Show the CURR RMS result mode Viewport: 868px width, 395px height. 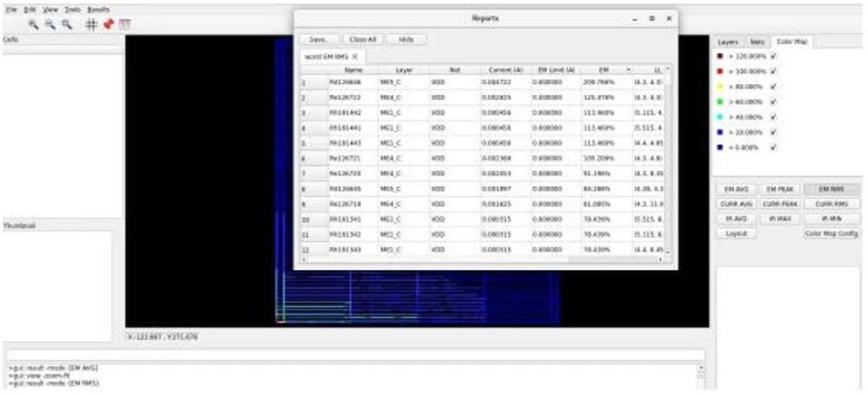832,203
